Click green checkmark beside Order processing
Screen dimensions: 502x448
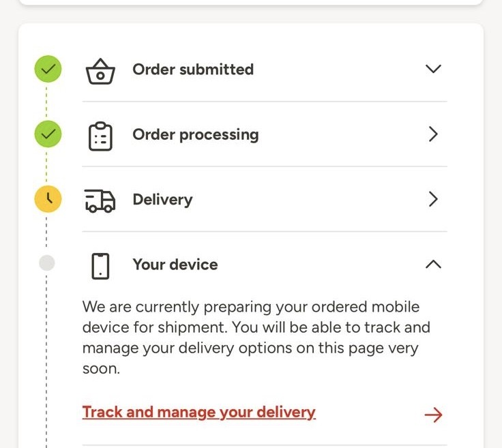point(48,134)
